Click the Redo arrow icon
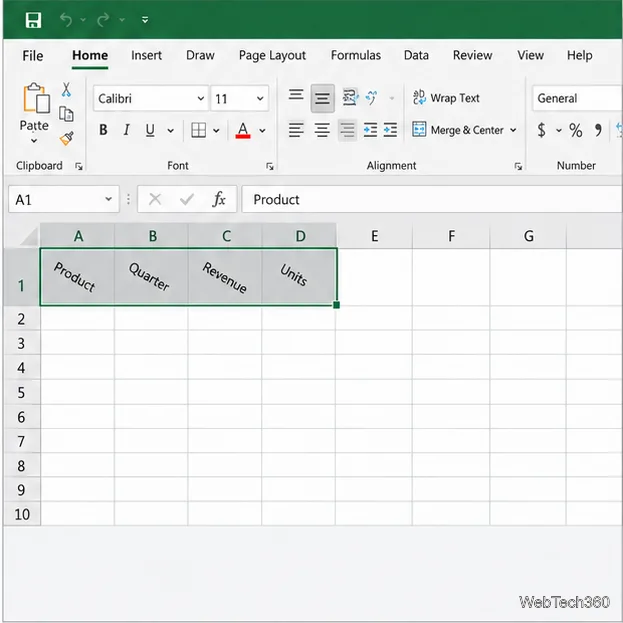Screen dimensions: 623x623 103,19
